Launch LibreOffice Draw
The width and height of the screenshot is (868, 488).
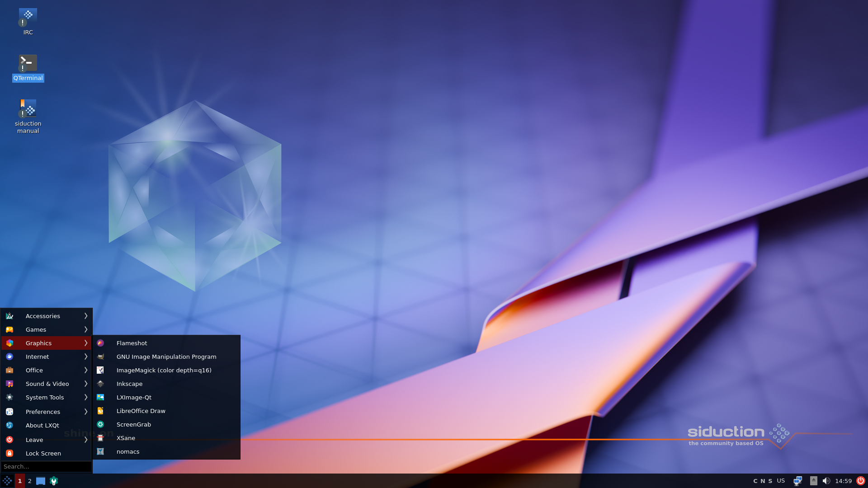coord(166,411)
